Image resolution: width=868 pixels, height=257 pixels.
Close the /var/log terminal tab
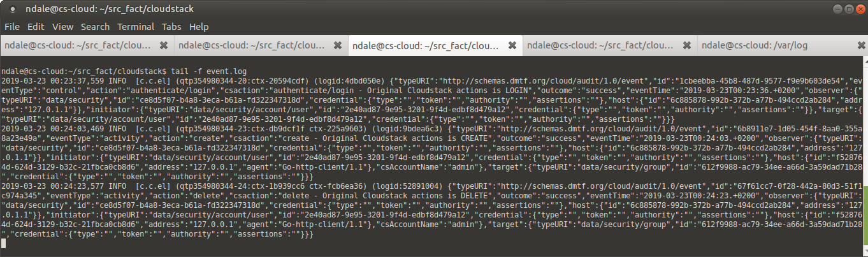coord(860,46)
